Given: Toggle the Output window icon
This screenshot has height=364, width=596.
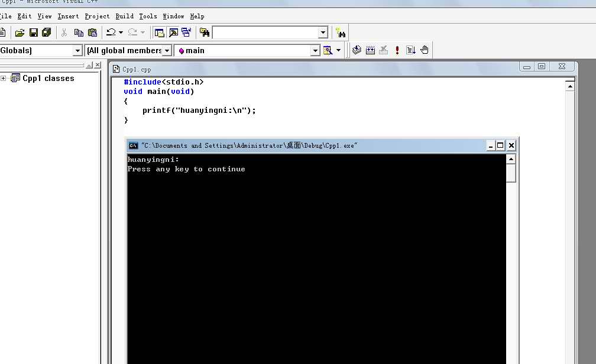Looking at the screenshot, I should (173, 32).
